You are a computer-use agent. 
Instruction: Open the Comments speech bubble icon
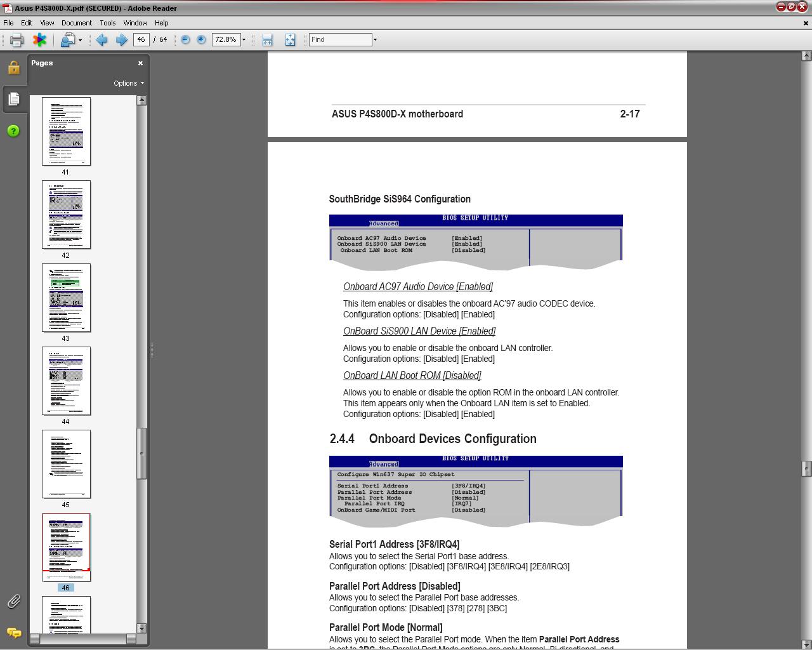tap(13, 633)
